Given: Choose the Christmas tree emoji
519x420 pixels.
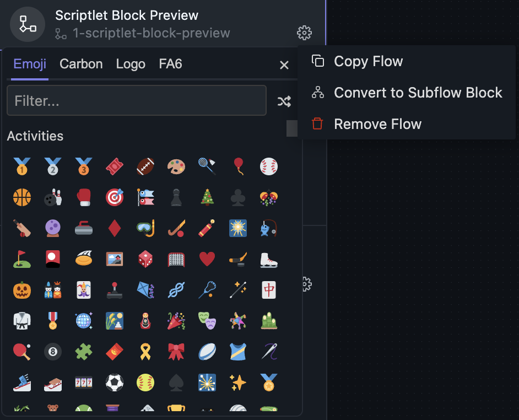Looking at the screenshot, I should 207,197.
